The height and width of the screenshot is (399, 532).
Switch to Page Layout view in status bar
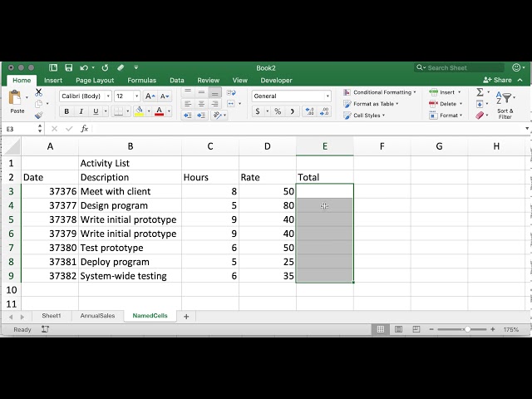399,329
